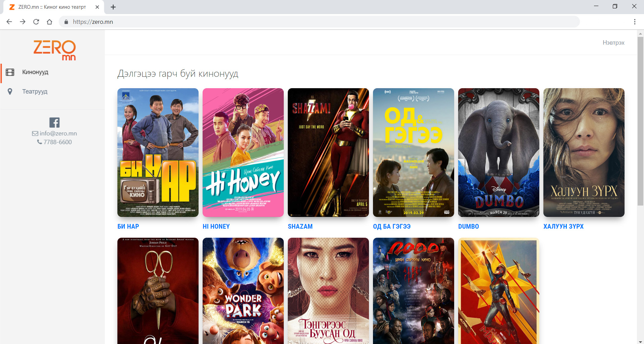Click the browser forward arrow
The image size is (644, 344).
coord(23,22)
